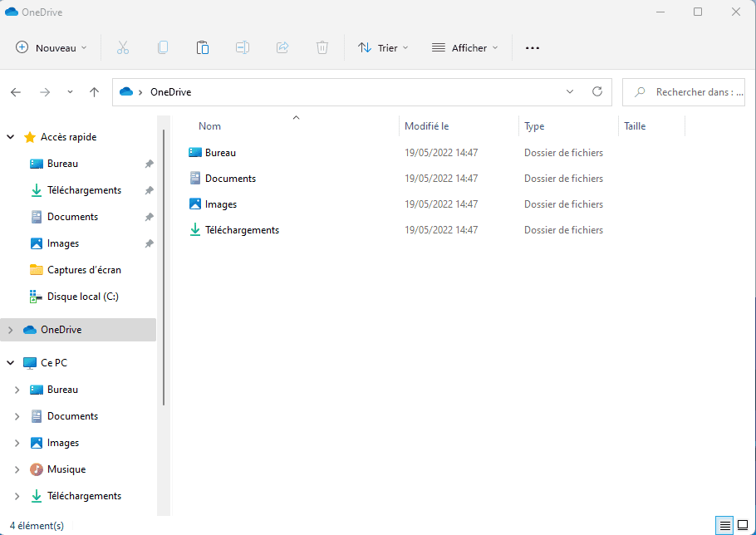Sort files by Modifié le column
756x535 pixels.
[x=426, y=126]
